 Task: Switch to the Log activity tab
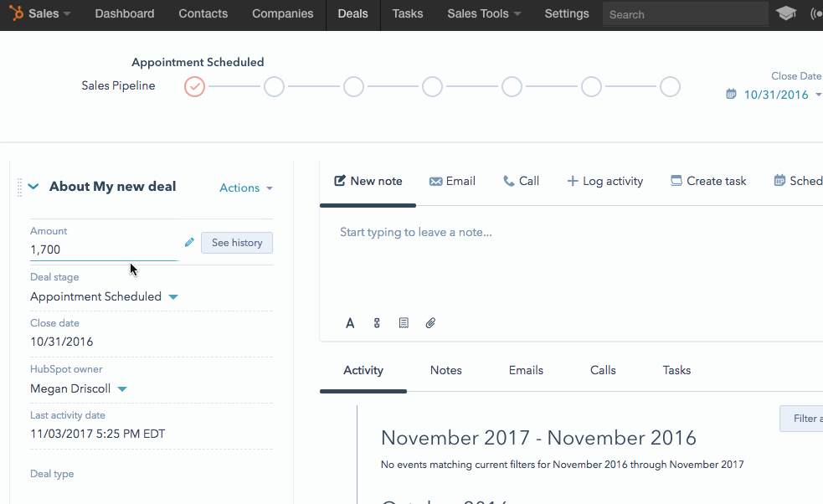point(605,181)
